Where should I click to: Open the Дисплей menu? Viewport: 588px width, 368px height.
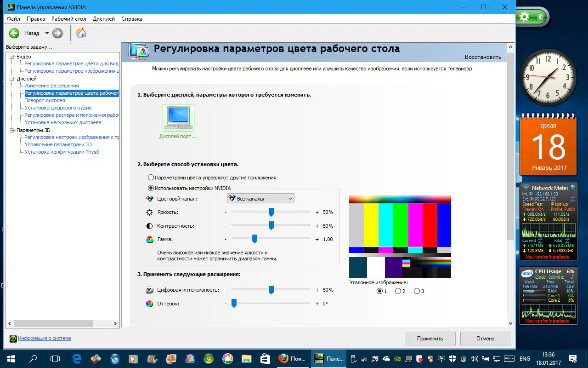[x=104, y=19]
